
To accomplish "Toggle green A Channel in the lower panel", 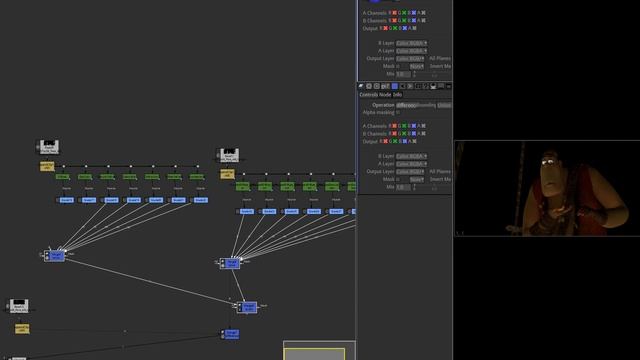I will point(404,126).
